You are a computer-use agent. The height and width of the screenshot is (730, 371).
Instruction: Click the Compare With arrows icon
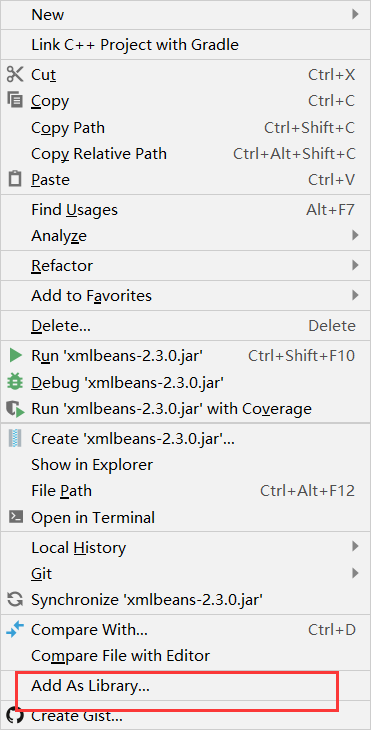pos(15,630)
